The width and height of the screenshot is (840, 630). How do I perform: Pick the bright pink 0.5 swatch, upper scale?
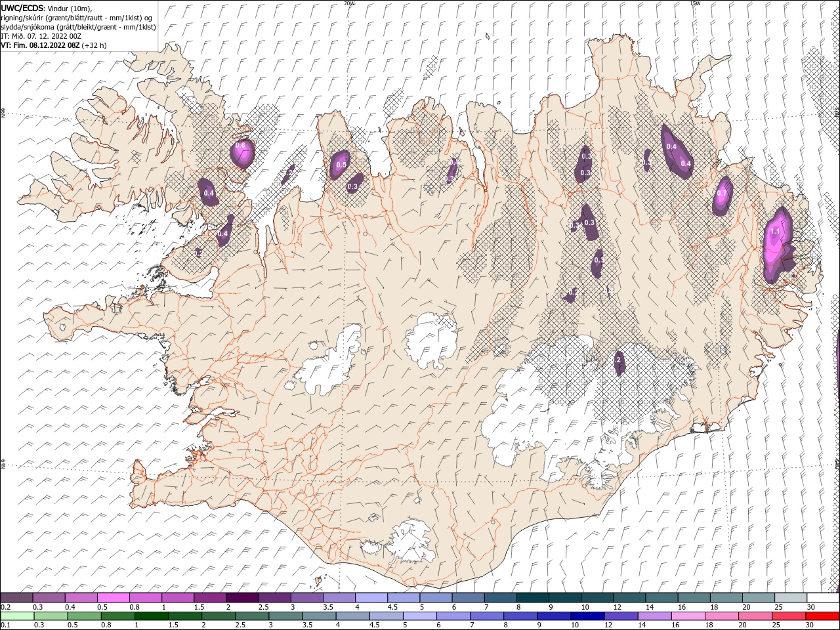113,598
